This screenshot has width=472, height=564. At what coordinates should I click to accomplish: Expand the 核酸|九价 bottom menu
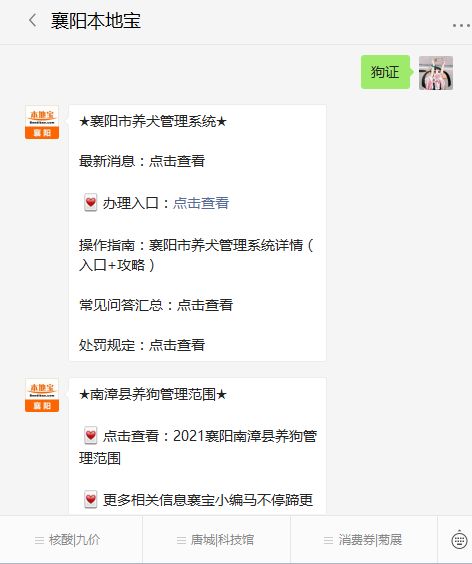click(x=67, y=540)
